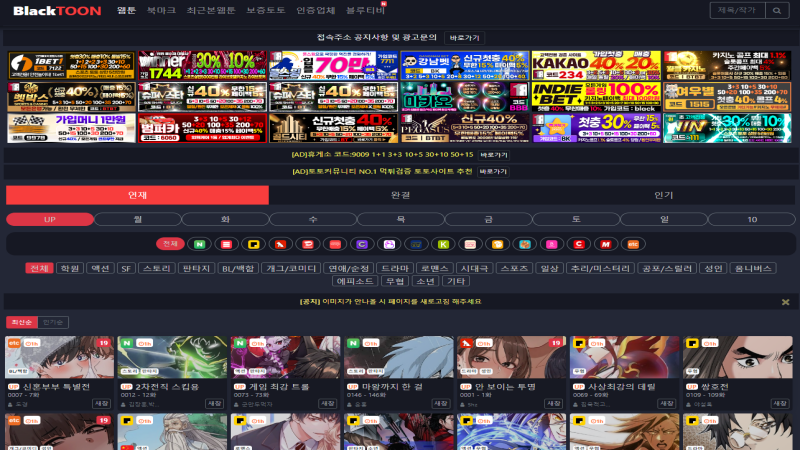Select the orange etc platform icon

632,244
